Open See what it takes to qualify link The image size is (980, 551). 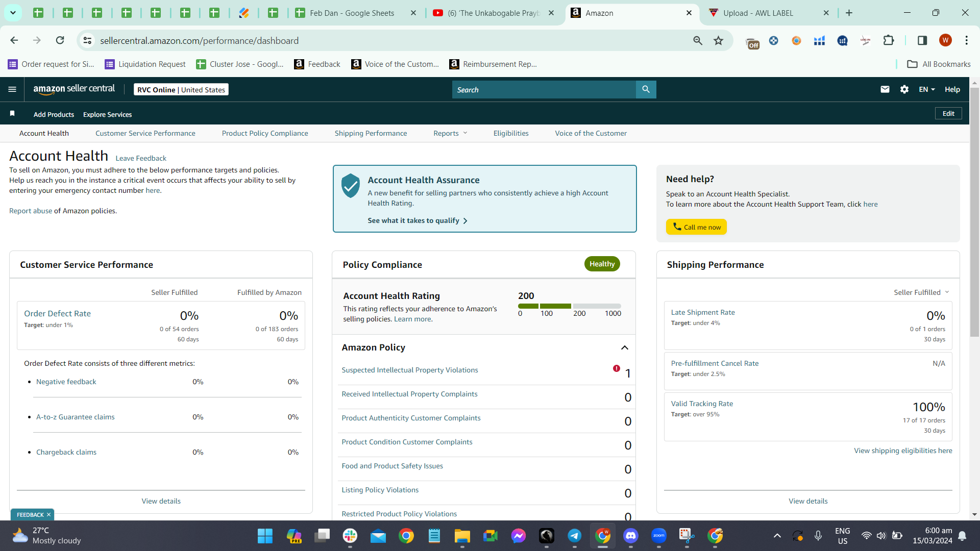(x=418, y=220)
